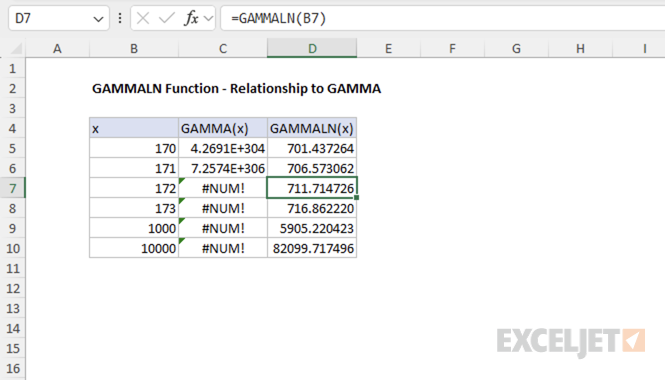The width and height of the screenshot is (665, 380).
Task: Click the title cell 'GAMMALN Function - Relationship to GAMMA'
Action: tap(236, 89)
